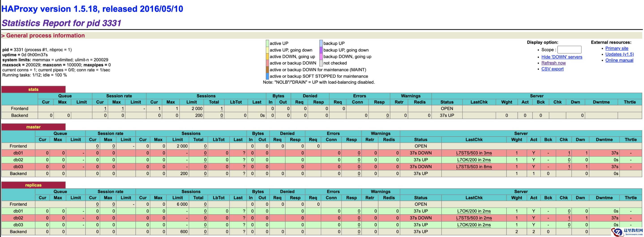
Task: Click '37s DOWN' status of replicas db02
Action: click(x=421, y=218)
